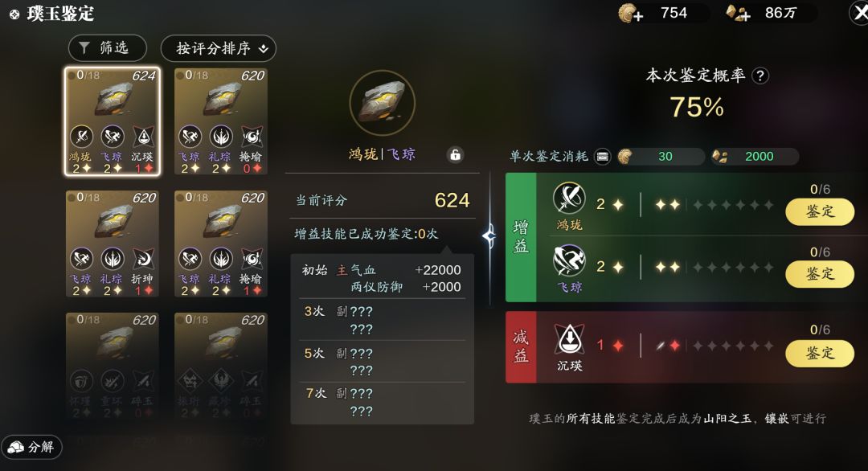The height and width of the screenshot is (471, 868).
Task: Click 鉴定 button for 飞琼 skill
Action: point(820,274)
